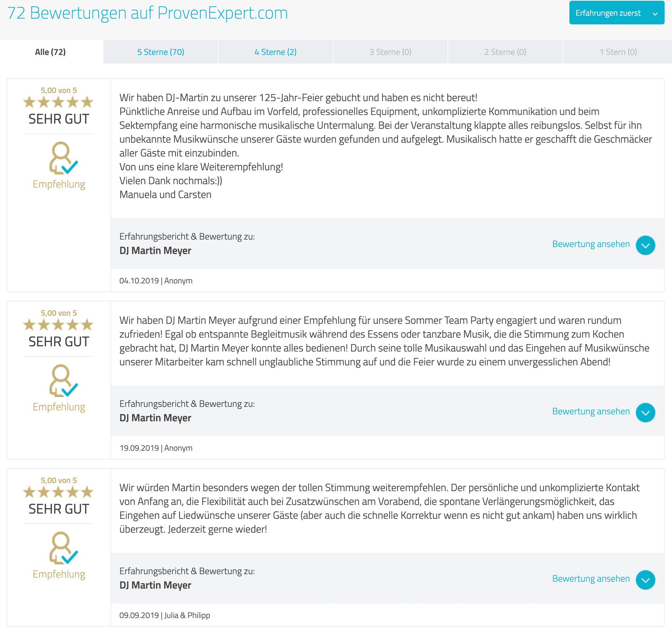Expand the 19.09.2019 review chevron button
The width and height of the screenshot is (672, 630).
point(645,413)
